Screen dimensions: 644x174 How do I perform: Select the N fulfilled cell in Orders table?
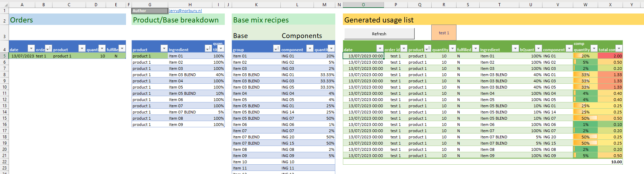pos(116,56)
